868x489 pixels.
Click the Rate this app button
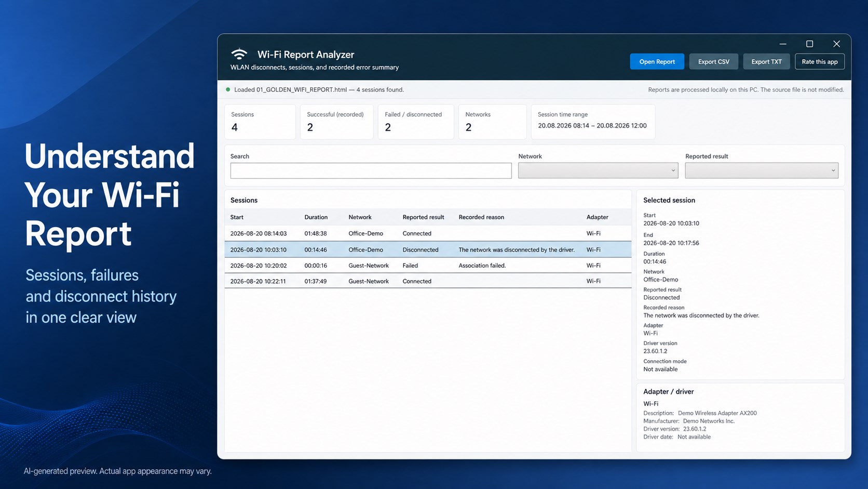pos(820,61)
